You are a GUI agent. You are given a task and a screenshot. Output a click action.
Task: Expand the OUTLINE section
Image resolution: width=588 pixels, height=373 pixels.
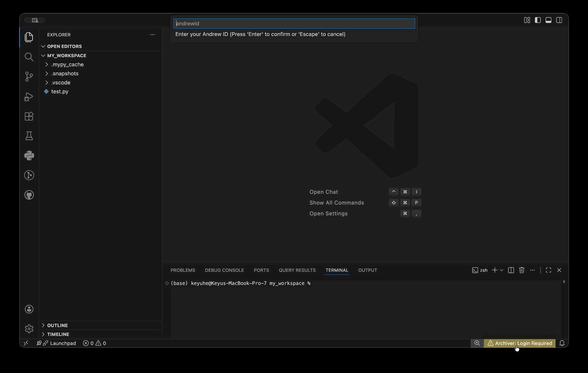tap(57, 325)
